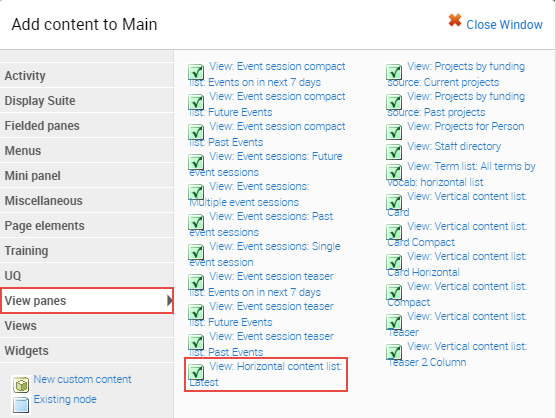Click the icon for Event sessions Multiple event sessions
Viewport: 556px width, 418px height.
coord(196,192)
